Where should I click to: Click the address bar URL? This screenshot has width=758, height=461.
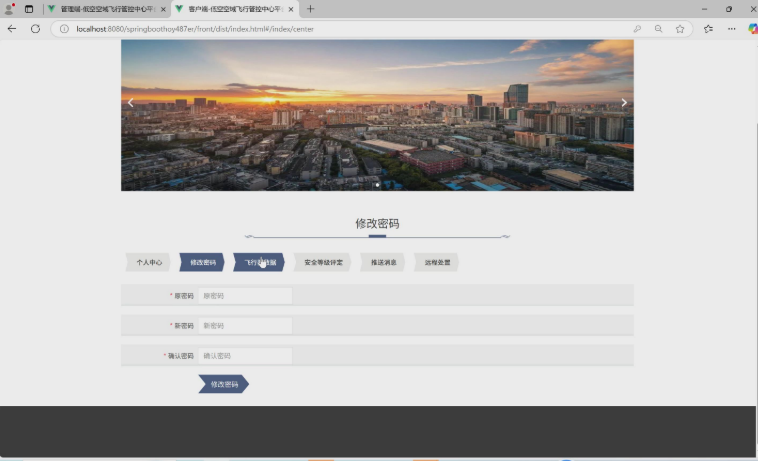195,29
